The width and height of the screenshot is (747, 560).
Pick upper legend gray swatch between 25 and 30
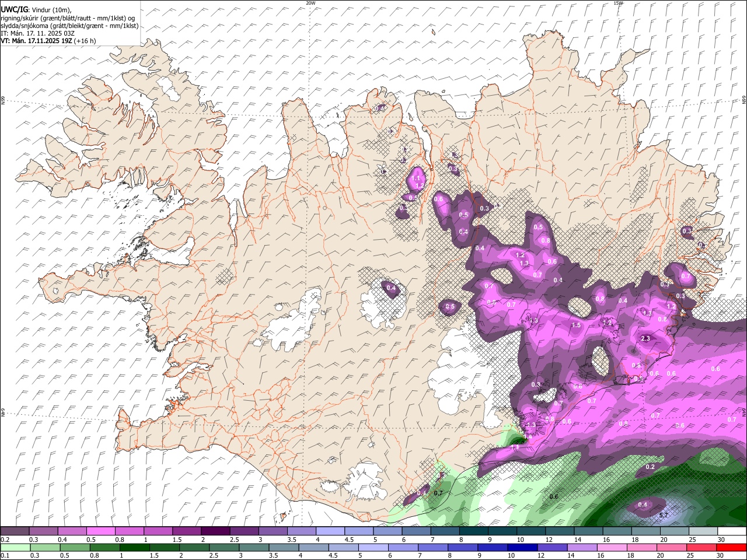click(704, 531)
